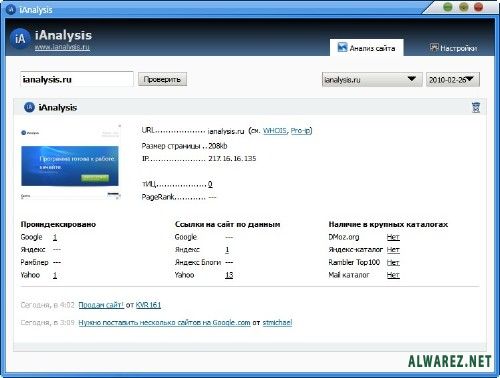Viewport: 500px width, 378px height.
Task: Click the site URL input field
Action: 77,79
